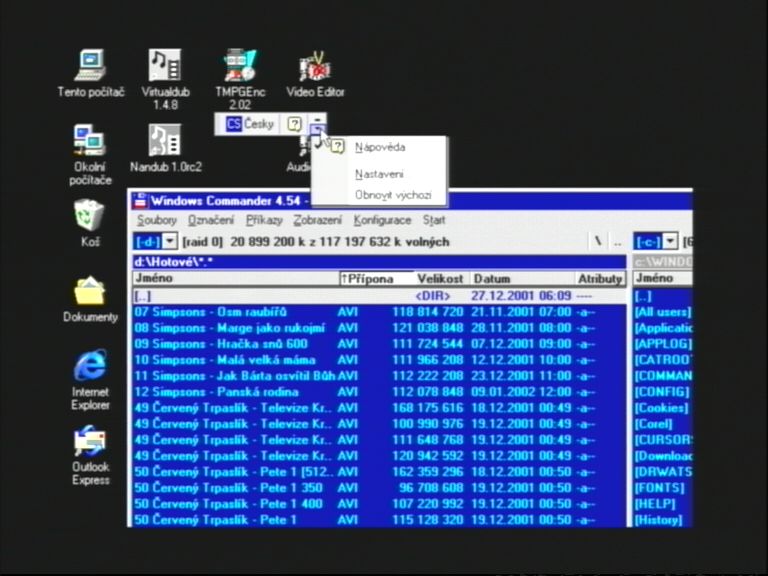Viewport: 768px width, 576px height.
Task: Select the [Corel] folder in right panel
Action: click(662, 424)
